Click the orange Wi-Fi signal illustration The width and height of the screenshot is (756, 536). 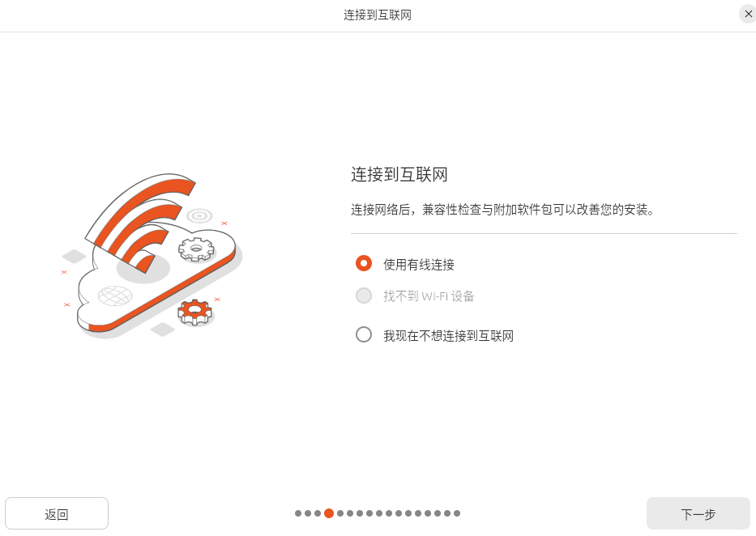tap(140, 223)
